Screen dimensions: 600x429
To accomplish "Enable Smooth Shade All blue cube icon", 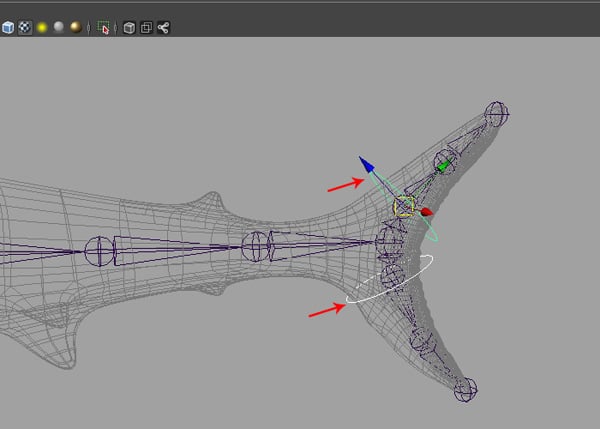I will point(8,28).
